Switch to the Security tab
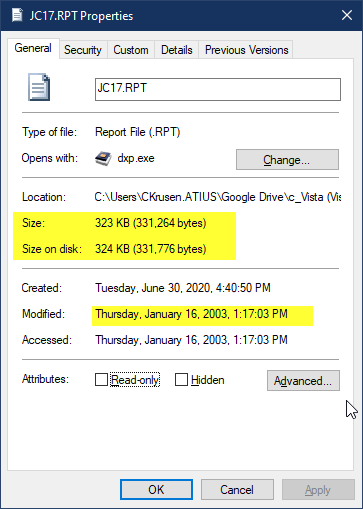This screenshot has height=509, width=363. tap(83, 50)
